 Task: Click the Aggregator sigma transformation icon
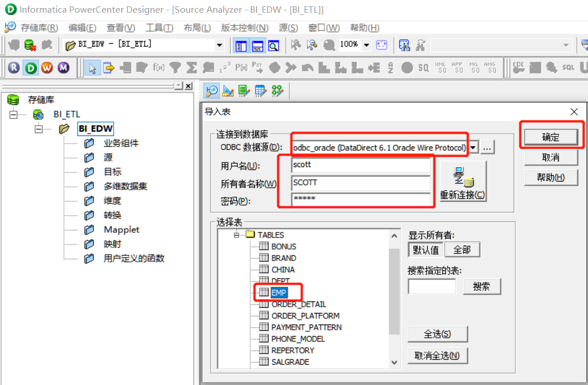point(191,68)
